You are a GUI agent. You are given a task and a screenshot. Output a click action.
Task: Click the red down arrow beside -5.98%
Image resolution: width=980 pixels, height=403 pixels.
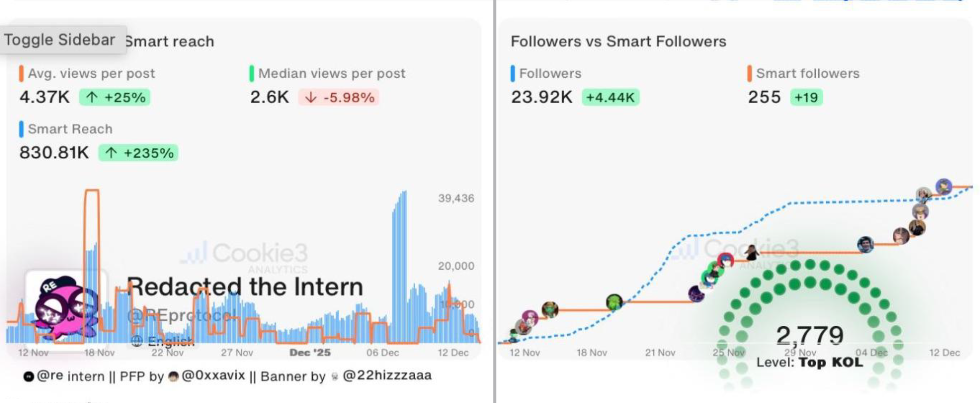pyautogui.click(x=310, y=97)
